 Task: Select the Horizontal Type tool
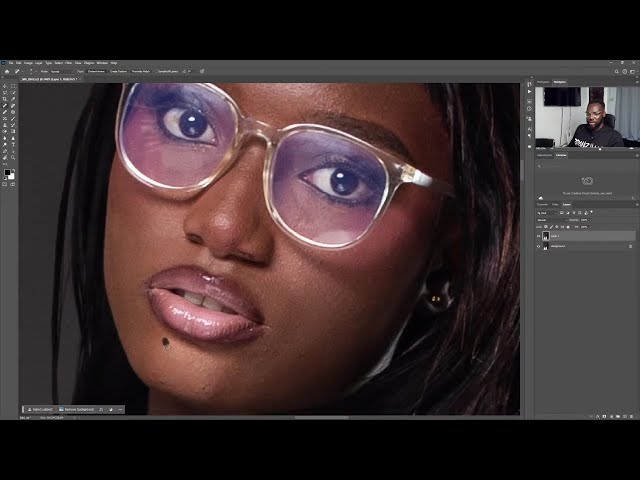click(x=13, y=144)
